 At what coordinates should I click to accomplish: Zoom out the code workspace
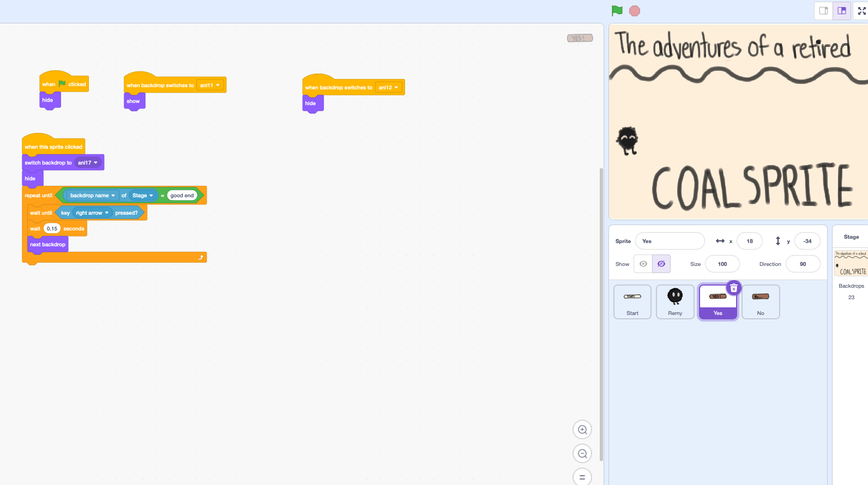(582, 453)
